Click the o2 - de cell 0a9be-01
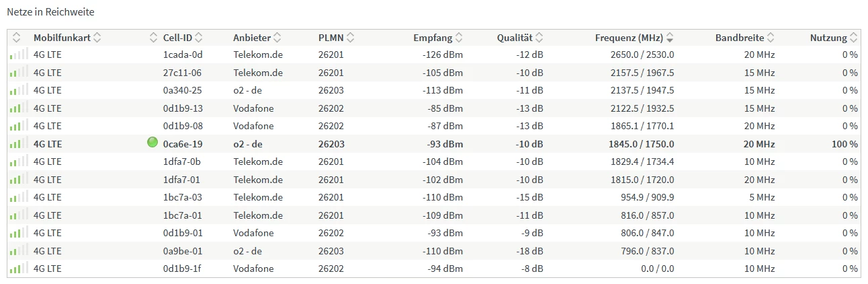Viewport: 868px width, 284px height. (182, 250)
